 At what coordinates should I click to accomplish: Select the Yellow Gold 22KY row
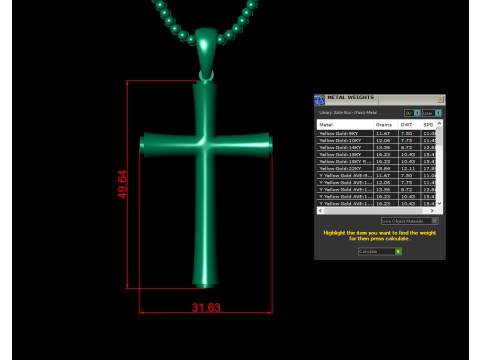[376, 168]
